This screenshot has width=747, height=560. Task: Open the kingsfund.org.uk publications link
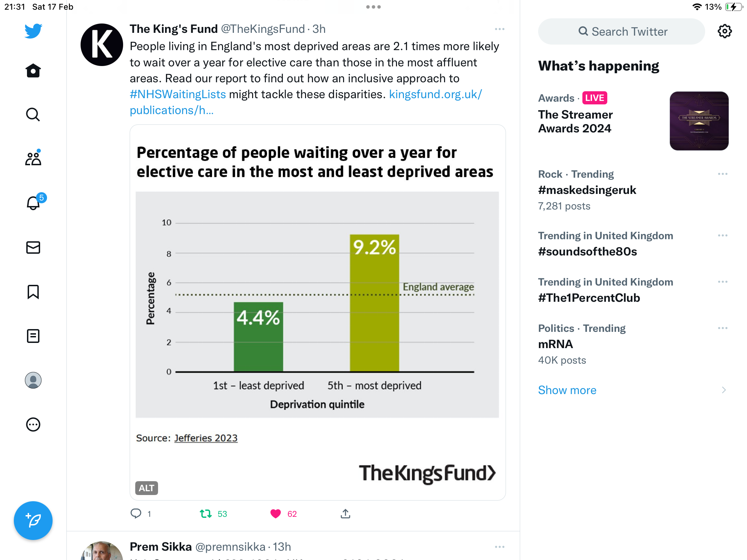click(x=306, y=102)
